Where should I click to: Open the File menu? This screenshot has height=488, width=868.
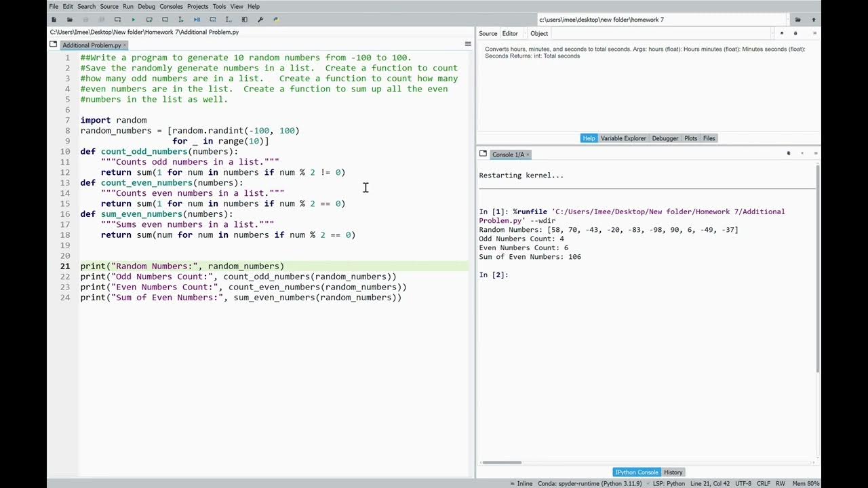click(54, 6)
